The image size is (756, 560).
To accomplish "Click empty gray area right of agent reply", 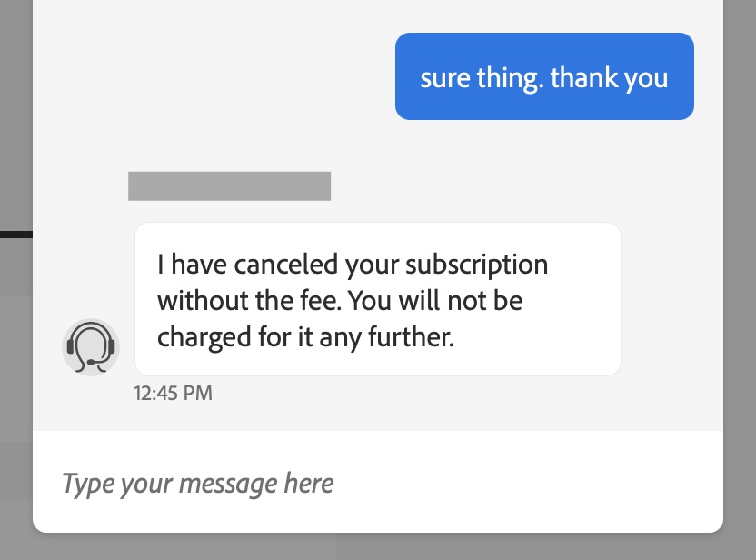I will [x=672, y=300].
